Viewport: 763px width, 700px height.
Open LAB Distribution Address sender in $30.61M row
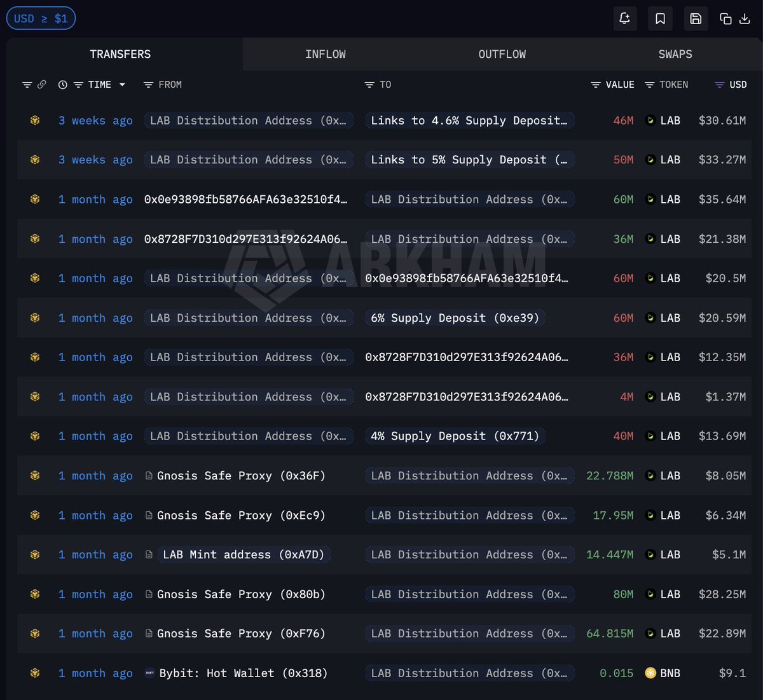pos(248,120)
